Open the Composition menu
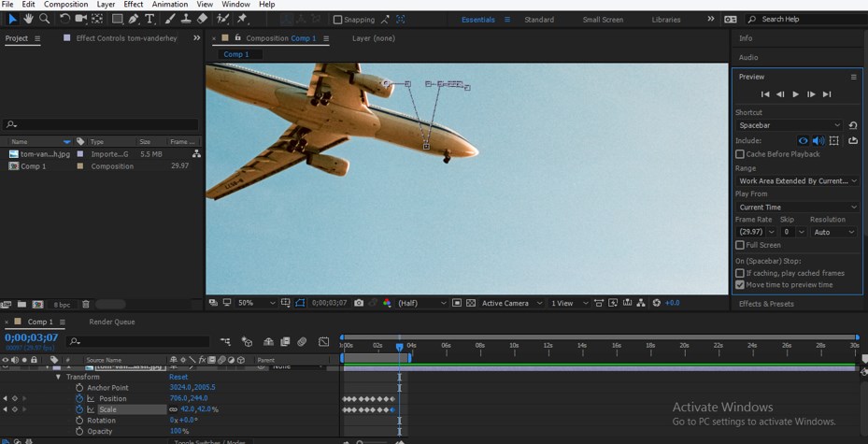 point(66,5)
